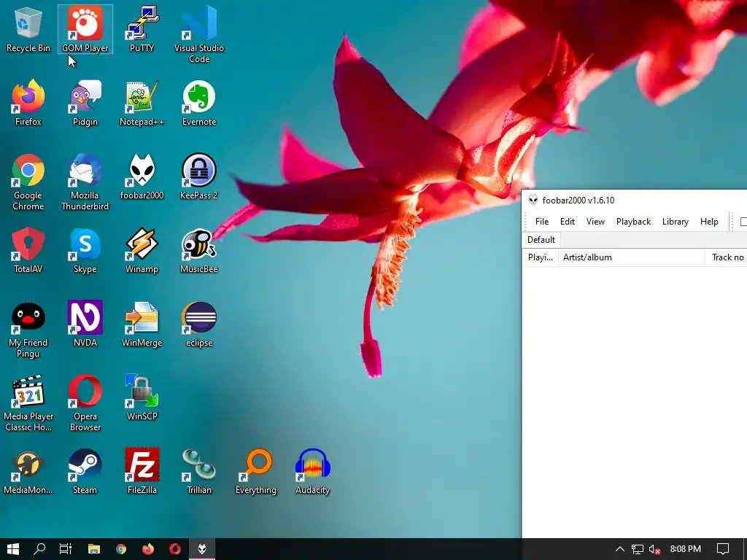Open the File menu in foobar2000

[x=542, y=222]
